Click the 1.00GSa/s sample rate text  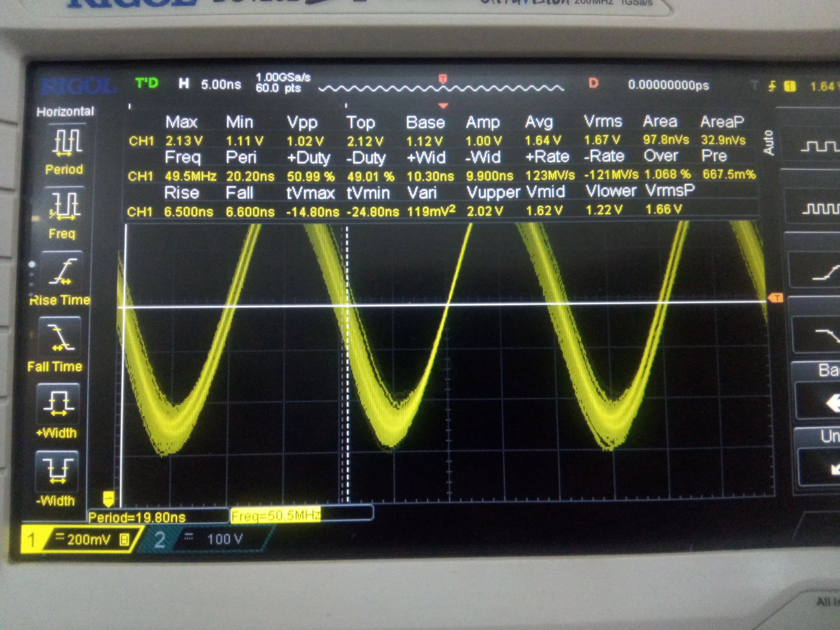click(283, 77)
